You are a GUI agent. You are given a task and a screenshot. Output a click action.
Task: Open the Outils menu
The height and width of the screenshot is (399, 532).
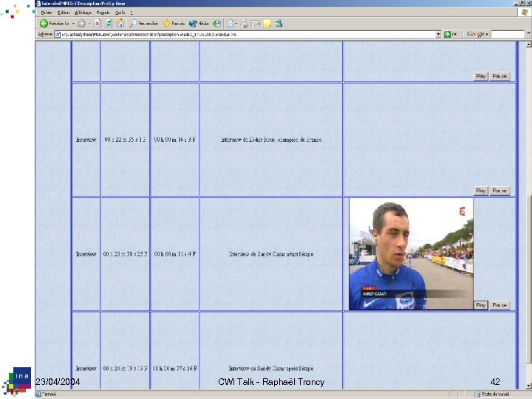click(120, 13)
